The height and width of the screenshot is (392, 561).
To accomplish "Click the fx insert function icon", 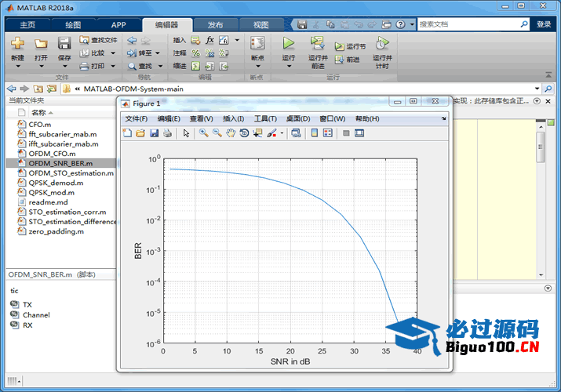I will (x=209, y=40).
